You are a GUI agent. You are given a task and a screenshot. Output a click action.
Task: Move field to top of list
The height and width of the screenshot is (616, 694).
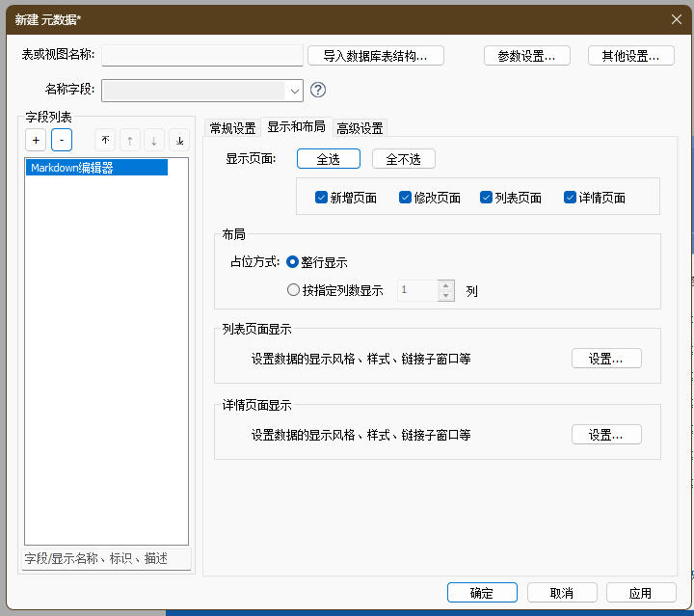[105, 140]
